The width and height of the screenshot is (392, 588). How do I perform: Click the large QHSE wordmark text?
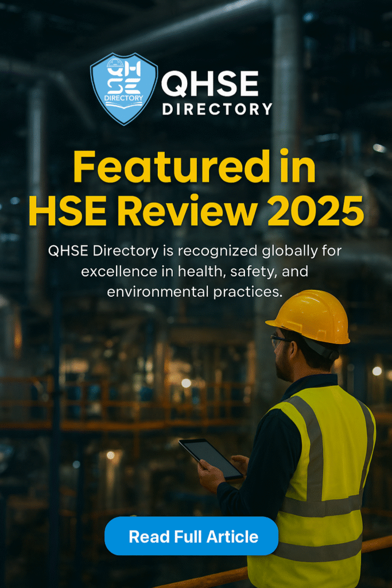click(209, 84)
